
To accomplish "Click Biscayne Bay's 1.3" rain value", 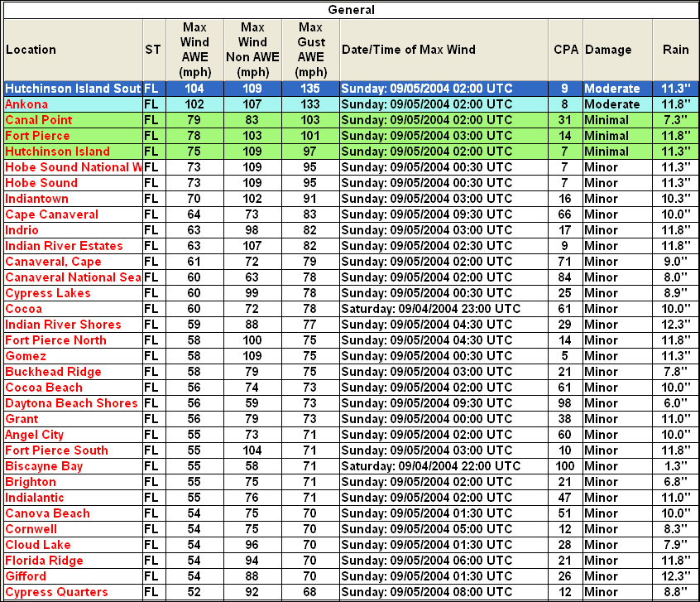I will pos(675,466).
